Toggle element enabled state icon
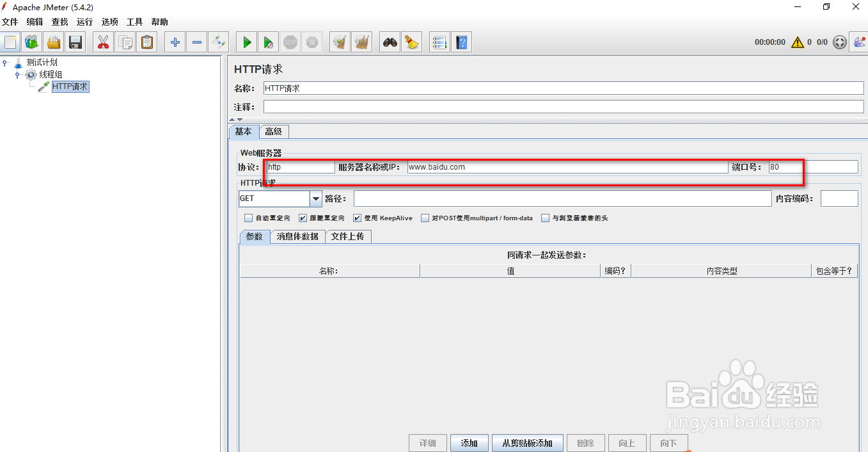The width and height of the screenshot is (868, 452). [x=219, y=43]
